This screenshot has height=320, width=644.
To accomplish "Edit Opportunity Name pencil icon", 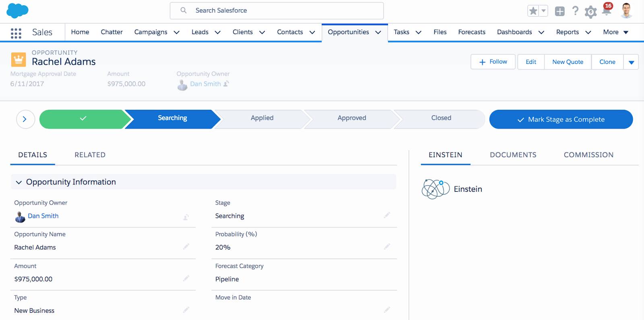I will point(186,246).
